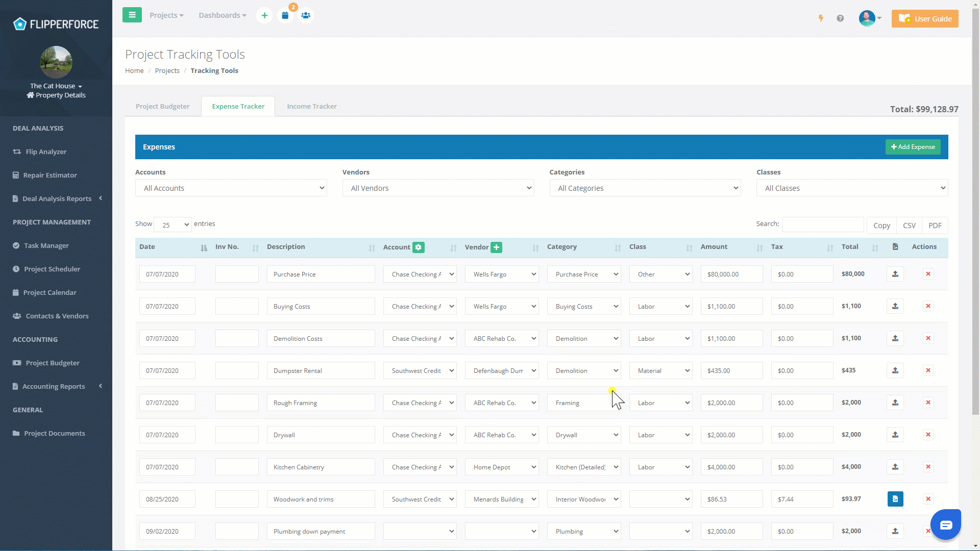The image size is (980, 551).
Task: Open the contacts groups icon in top bar
Action: tap(306, 15)
